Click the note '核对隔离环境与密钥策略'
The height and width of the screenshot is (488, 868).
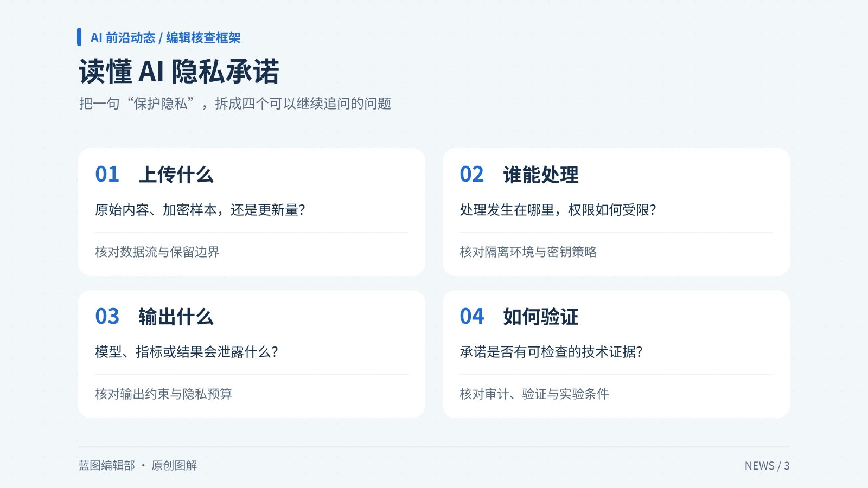click(528, 252)
